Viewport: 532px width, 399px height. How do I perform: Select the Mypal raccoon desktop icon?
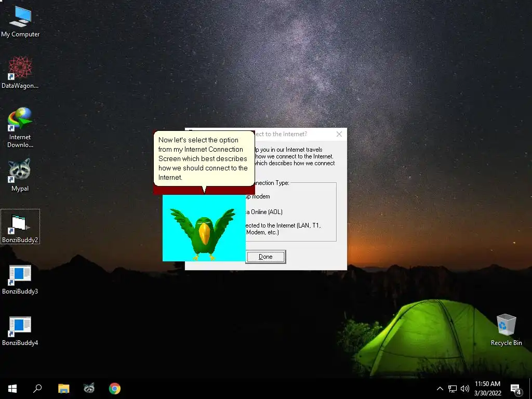coord(20,175)
